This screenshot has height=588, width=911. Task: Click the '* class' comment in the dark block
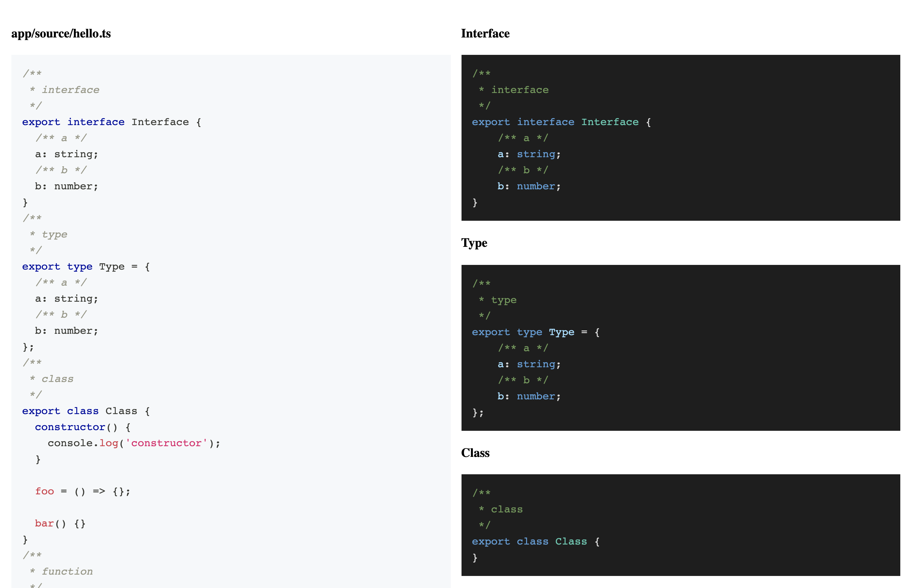(501, 510)
